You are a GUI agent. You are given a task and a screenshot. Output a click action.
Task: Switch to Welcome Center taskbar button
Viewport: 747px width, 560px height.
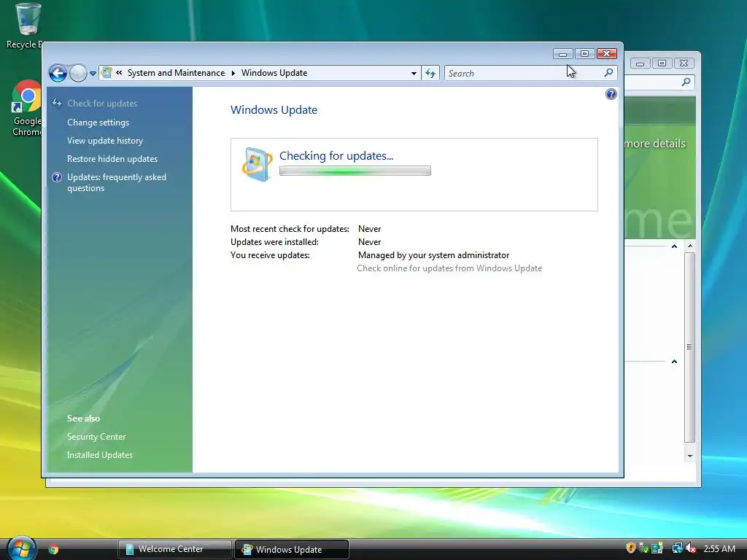(x=175, y=549)
